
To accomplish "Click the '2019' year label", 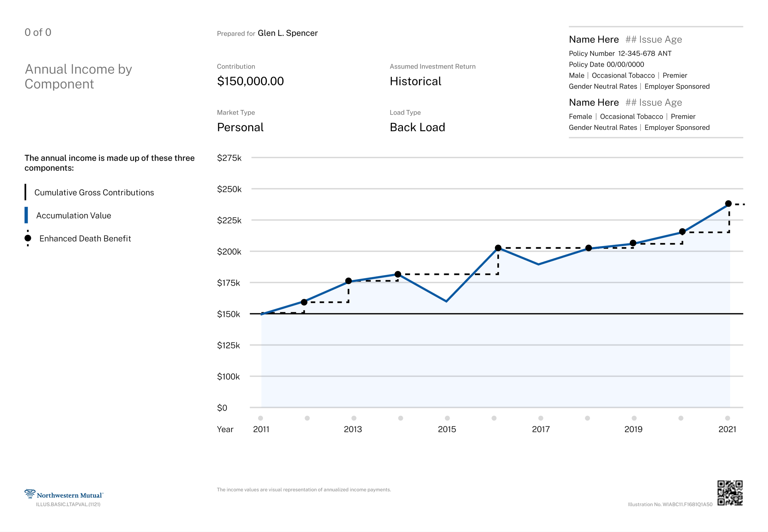I will click(x=633, y=429).
